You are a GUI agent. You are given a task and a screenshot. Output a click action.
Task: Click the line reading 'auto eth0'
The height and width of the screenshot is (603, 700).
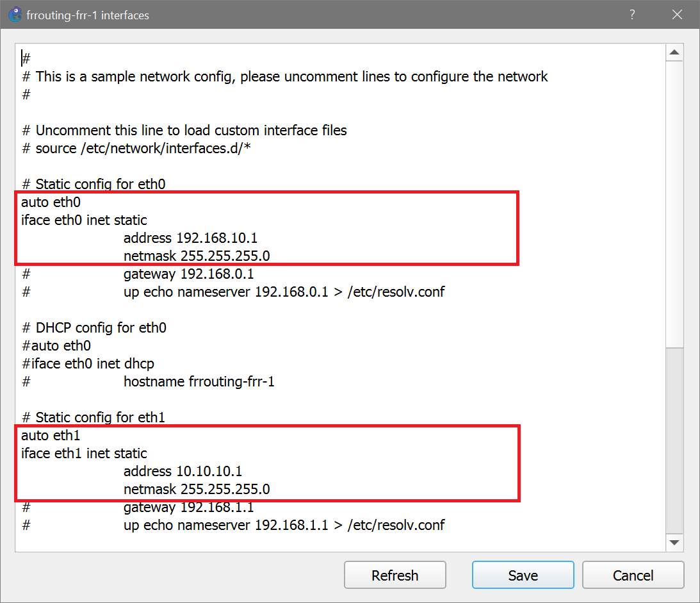[51, 202]
